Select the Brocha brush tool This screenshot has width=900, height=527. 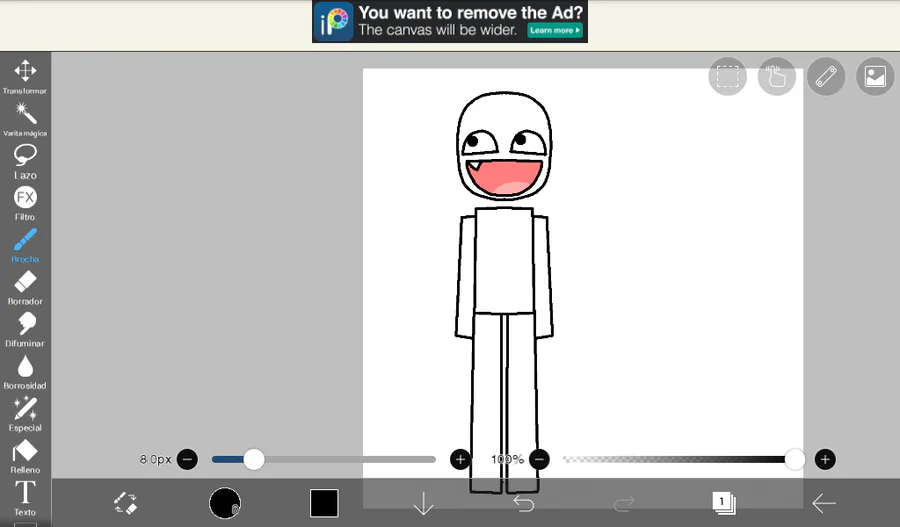[25, 245]
